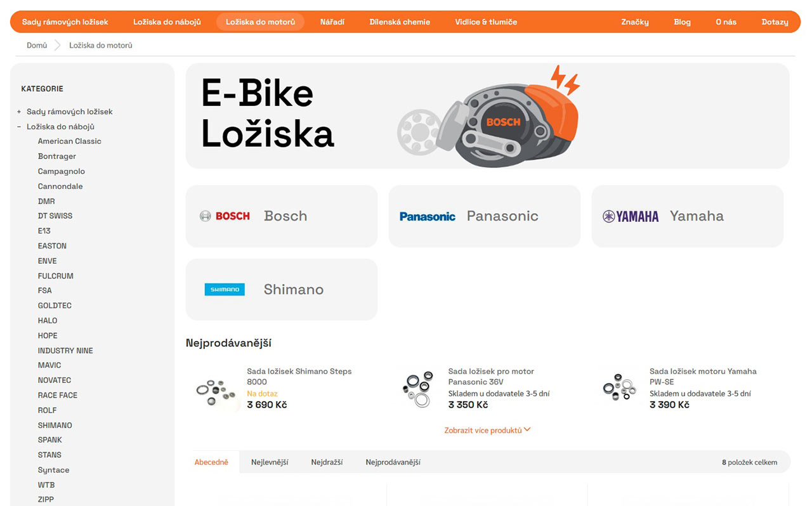Viewport: 812px width, 506px height.
Task: Open Panasonic 36V bearing set thumbnail
Action: [417, 389]
